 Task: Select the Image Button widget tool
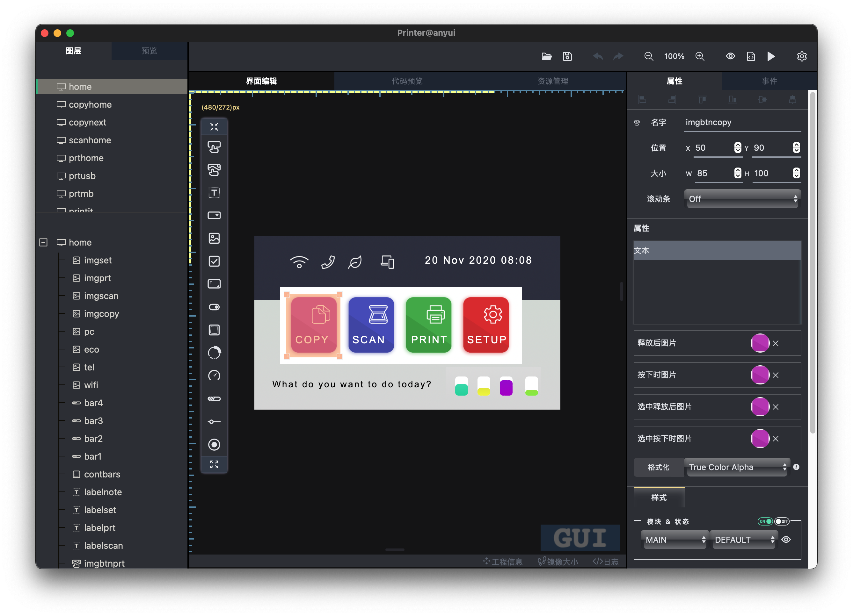click(x=215, y=169)
